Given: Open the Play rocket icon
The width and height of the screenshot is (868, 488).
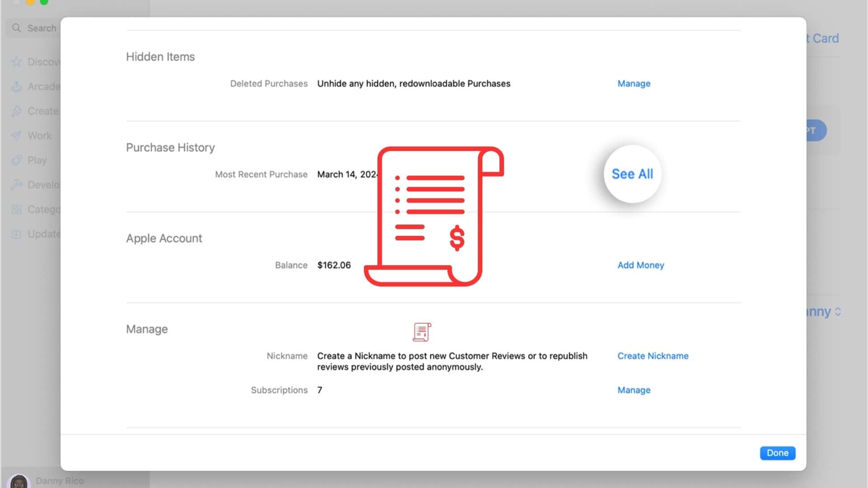Looking at the screenshot, I should coord(16,160).
